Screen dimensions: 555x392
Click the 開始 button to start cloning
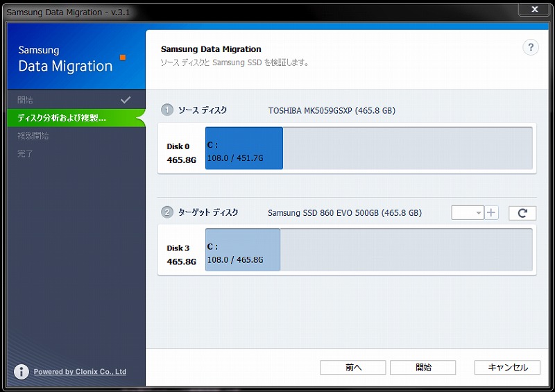pyautogui.click(x=423, y=368)
